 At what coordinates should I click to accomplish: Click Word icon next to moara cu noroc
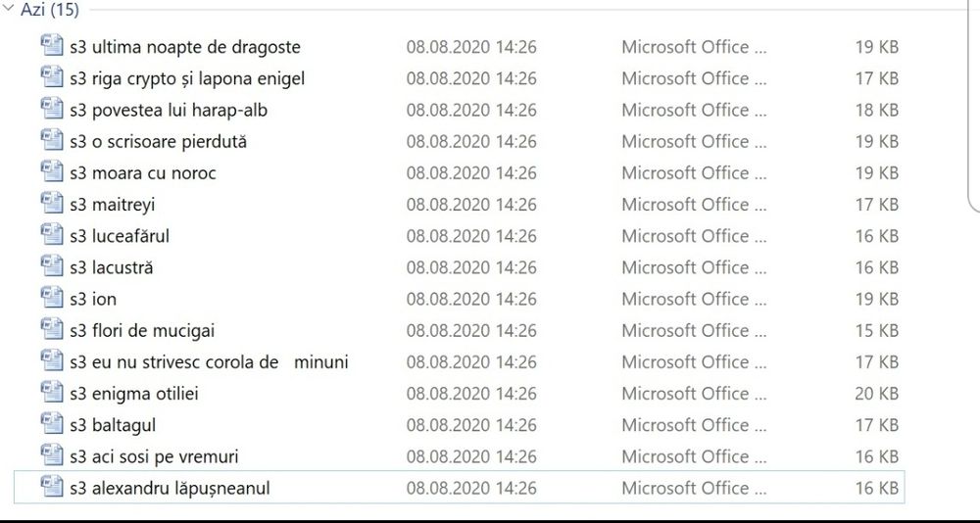tap(52, 172)
